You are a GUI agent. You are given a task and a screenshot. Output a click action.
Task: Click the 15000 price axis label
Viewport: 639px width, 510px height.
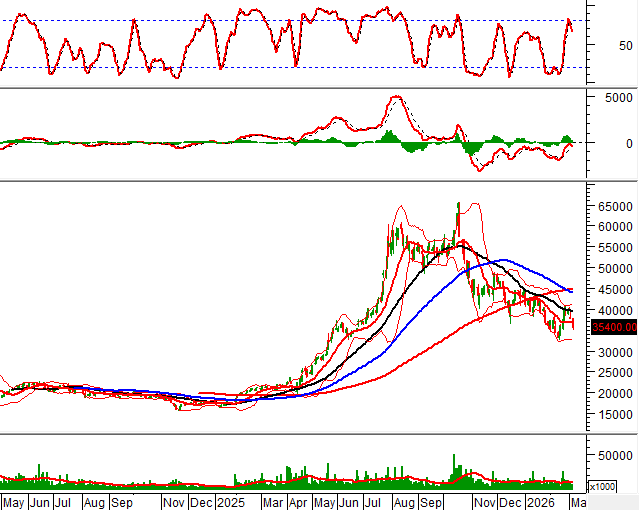coord(614,415)
